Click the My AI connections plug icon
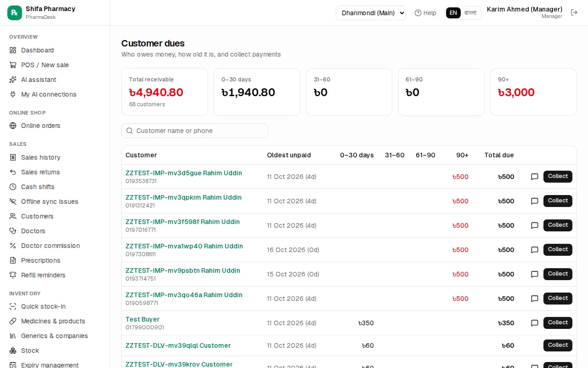This screenshot has width=588, height=368. 13,94
